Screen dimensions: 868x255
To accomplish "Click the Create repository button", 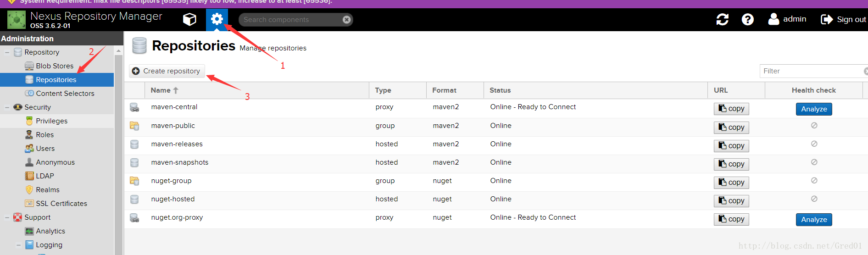I will [166, 71].
